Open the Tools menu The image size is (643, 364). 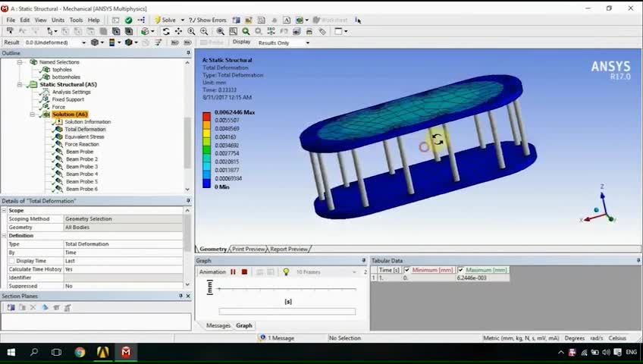76,20
